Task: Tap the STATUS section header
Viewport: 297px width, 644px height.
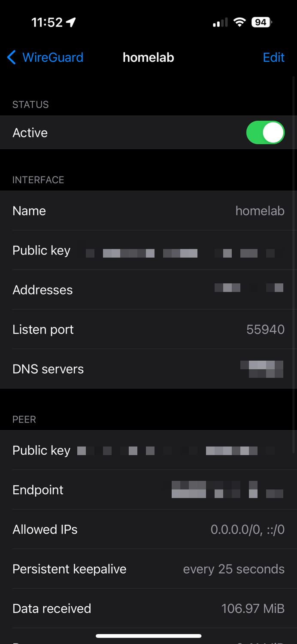Action: coord(30,104)
